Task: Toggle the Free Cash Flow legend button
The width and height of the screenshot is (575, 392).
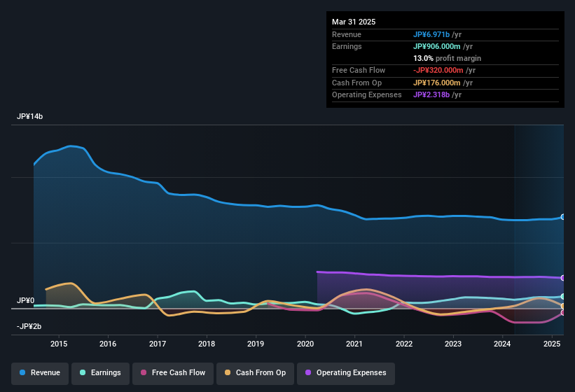Action: (173, 373)
